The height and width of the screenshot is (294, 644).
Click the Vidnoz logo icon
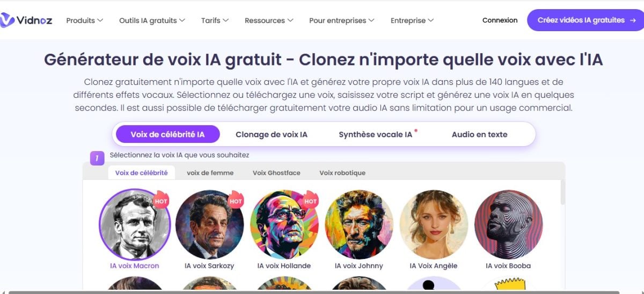tap(8, 20)
